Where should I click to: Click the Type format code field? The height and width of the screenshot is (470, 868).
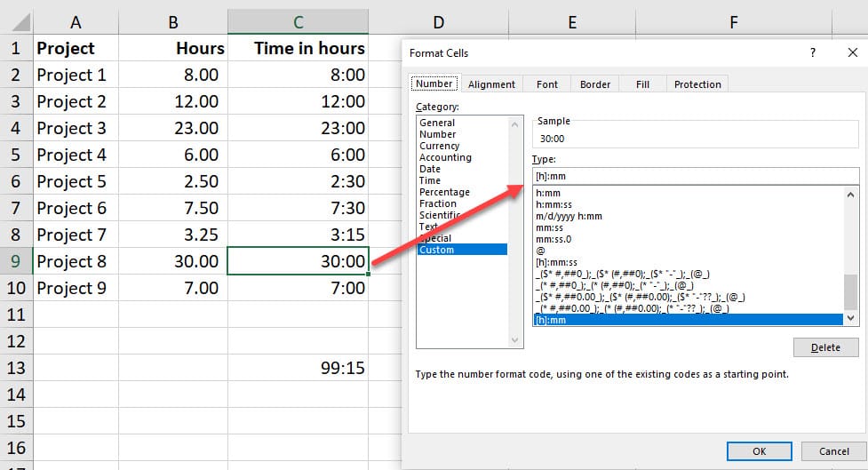coord(695,176)
